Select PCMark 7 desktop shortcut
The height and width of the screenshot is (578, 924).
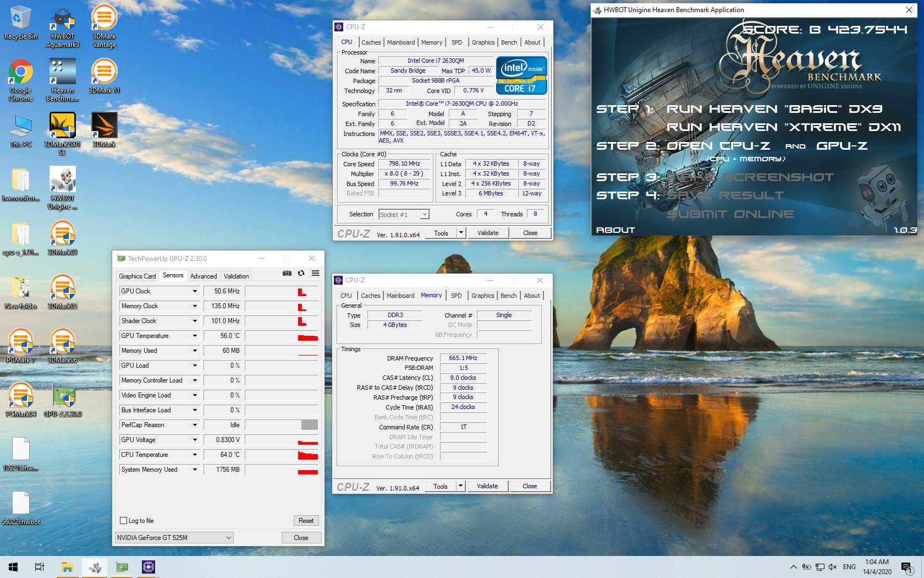[20, 346]
